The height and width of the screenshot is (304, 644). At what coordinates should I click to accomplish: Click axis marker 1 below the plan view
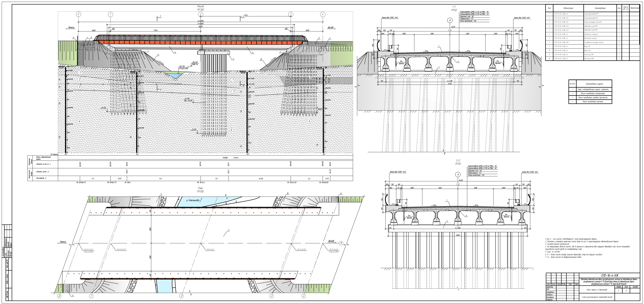(x=91, y=296)
